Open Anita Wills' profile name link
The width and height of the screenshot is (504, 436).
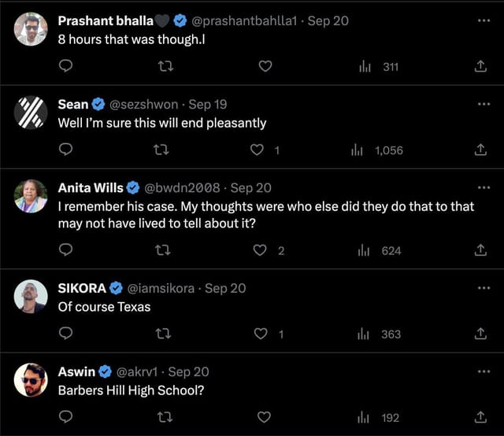[x=91, y=187]
